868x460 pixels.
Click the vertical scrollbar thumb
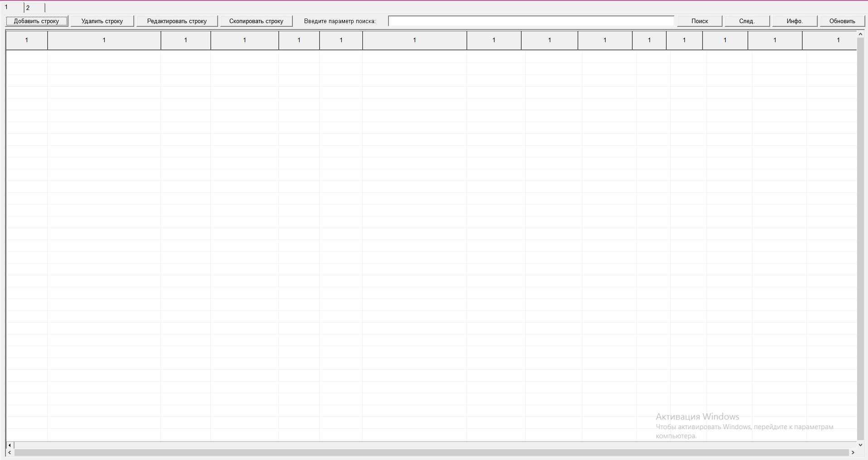(x=860, y=236)
